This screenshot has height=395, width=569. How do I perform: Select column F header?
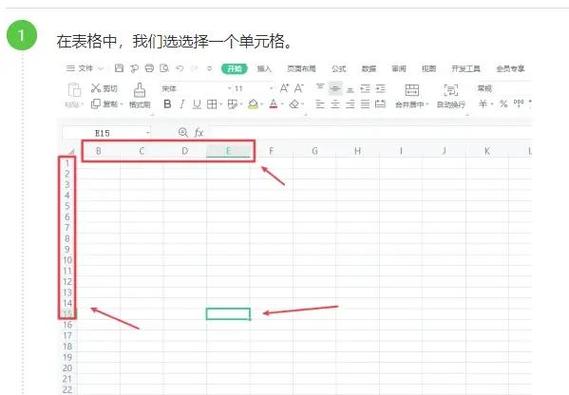pyautogui.click(x=271, y=151)
